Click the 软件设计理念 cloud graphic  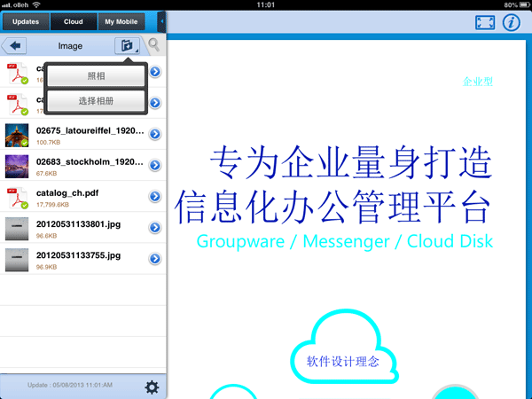click(x=342, y=355)
